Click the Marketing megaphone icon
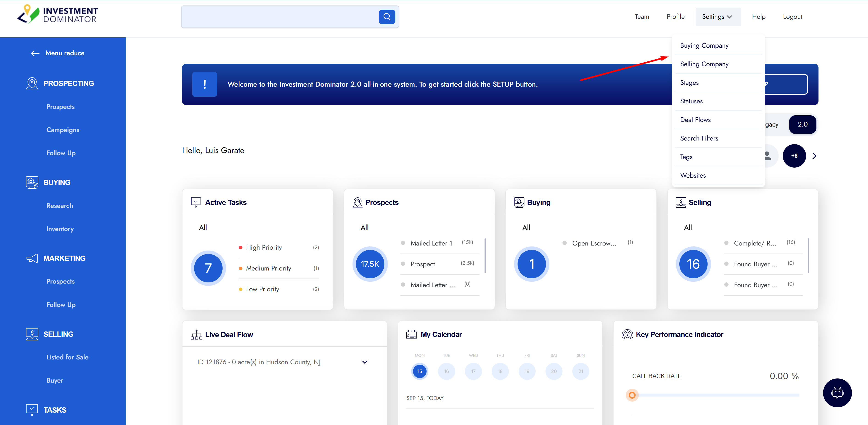Screen dimensions: 868x425 tap(32, 258)
